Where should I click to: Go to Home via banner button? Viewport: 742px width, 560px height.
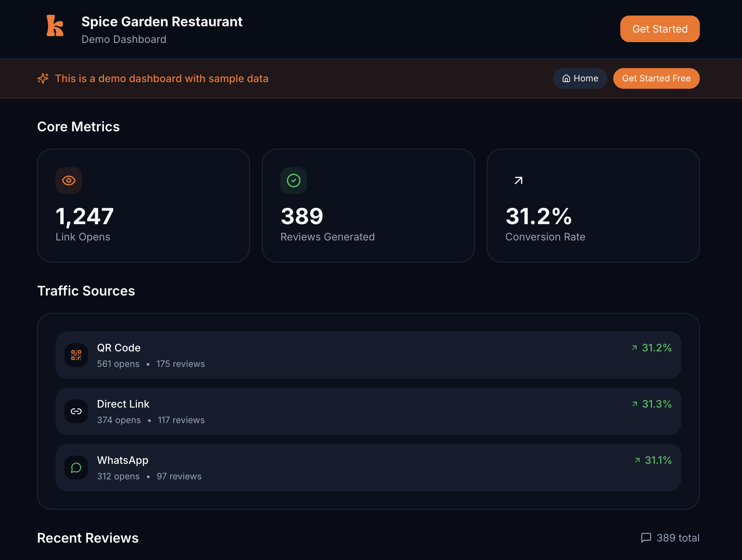pos(580,78)
